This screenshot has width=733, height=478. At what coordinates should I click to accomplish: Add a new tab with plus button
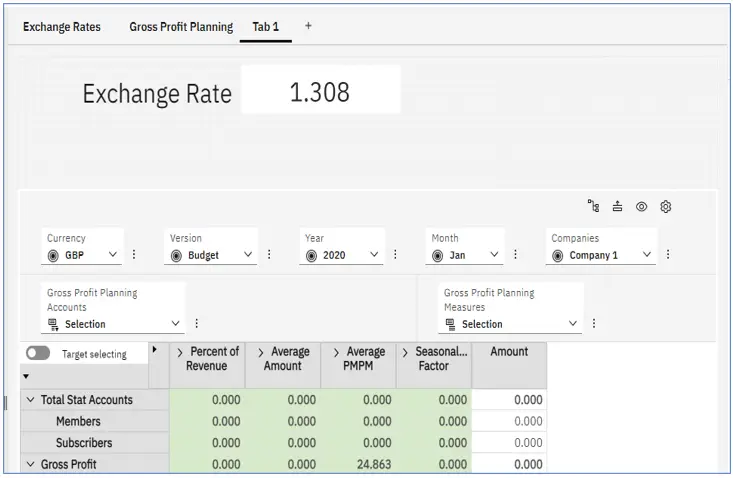(x=308, y=26)
